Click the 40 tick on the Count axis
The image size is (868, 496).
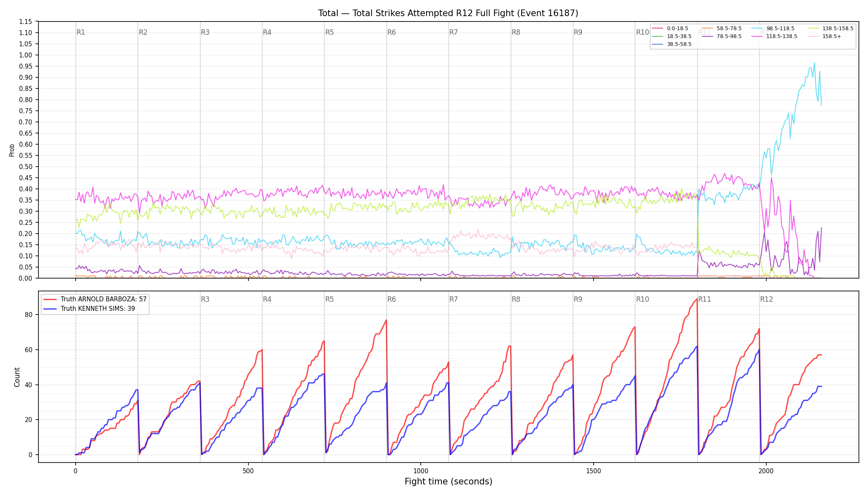click(29, 385)
